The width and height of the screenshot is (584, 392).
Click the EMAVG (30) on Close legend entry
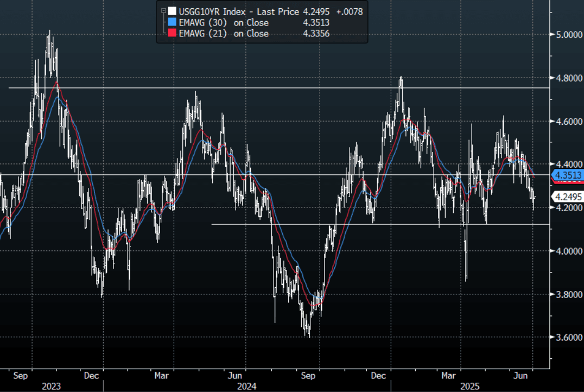pyautogui.click(x=224, y=22)
